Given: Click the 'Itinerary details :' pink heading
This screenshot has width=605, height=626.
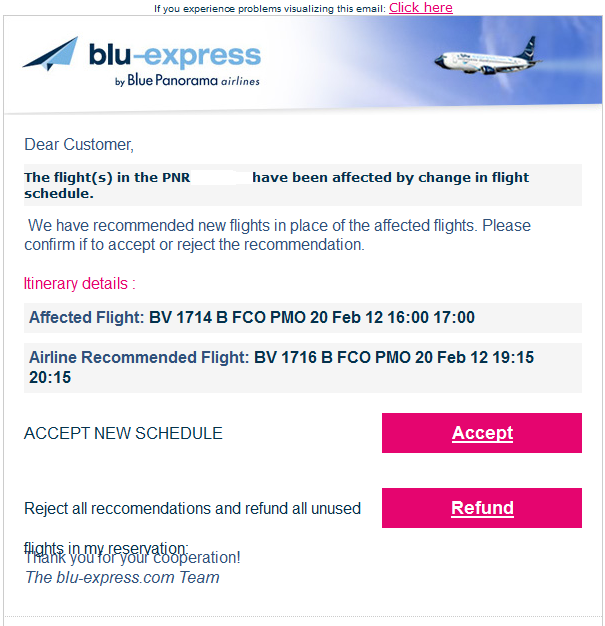Looking at the screenshot, I should (79, 283).
